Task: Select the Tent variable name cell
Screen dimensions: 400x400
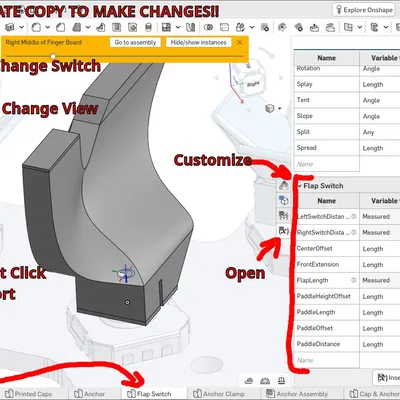Action: (x=326, y=100)
